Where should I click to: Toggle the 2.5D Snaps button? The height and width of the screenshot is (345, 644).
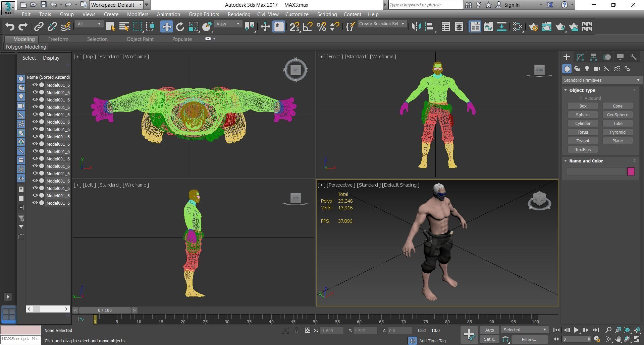pyautogui.click(x=294, y=27)
